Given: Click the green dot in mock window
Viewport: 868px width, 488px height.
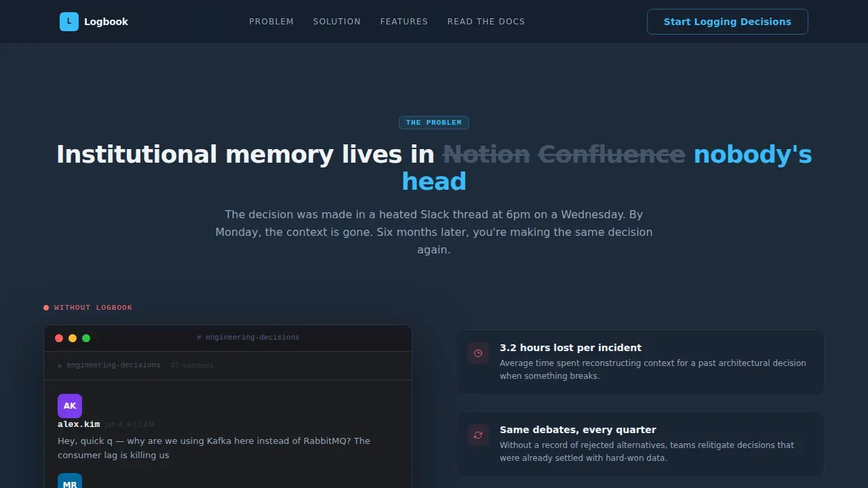Looking at the screenshot, I should (86, 338).
